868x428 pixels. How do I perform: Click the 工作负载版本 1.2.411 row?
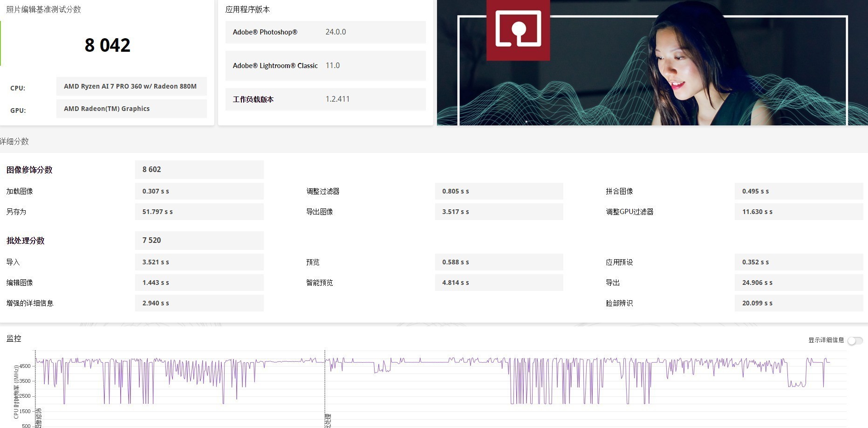pos(325,99)
